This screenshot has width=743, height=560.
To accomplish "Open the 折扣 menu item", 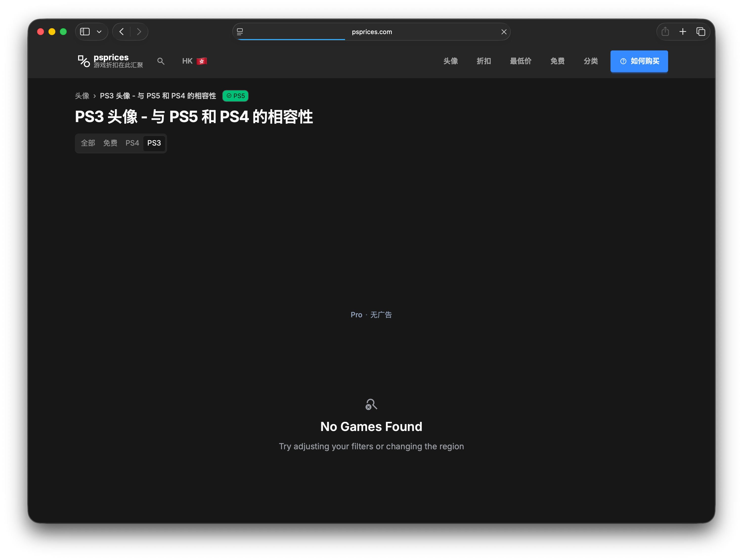I will click(x=484, y=61).
